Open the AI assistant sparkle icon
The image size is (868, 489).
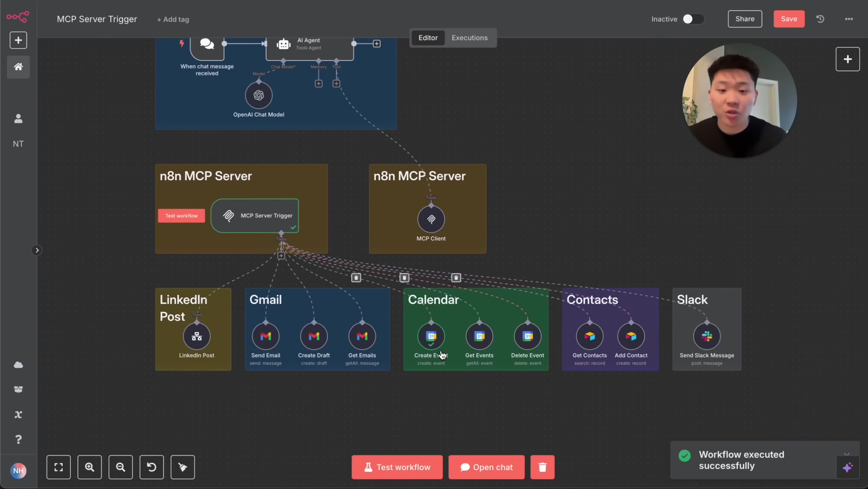[848, 467]
